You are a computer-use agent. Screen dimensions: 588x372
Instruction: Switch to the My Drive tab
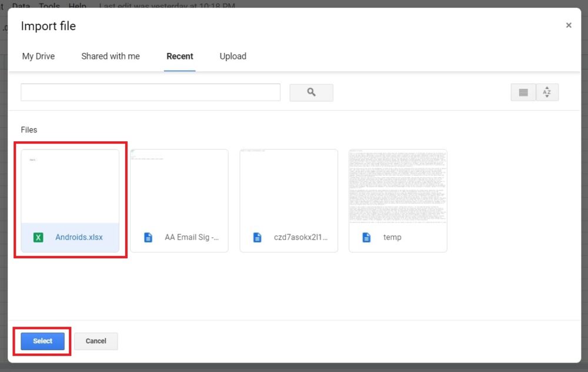[38, 56]
